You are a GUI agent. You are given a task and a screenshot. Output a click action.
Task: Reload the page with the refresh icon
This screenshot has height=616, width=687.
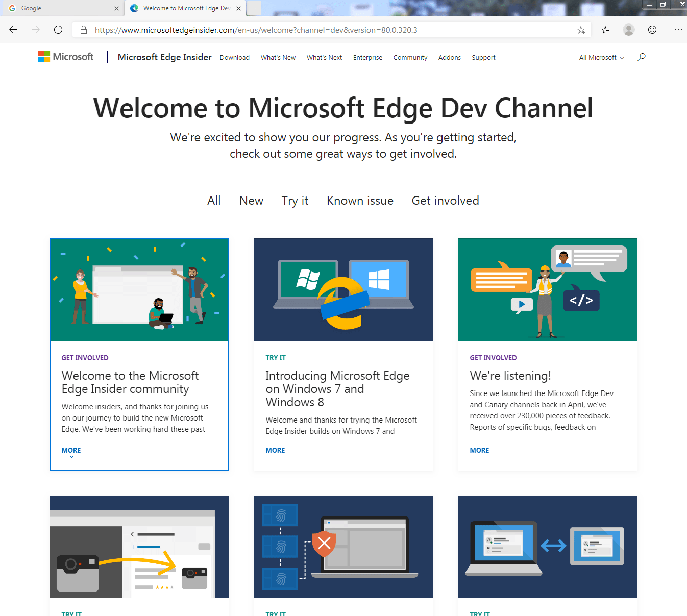[x=58, y=30]
